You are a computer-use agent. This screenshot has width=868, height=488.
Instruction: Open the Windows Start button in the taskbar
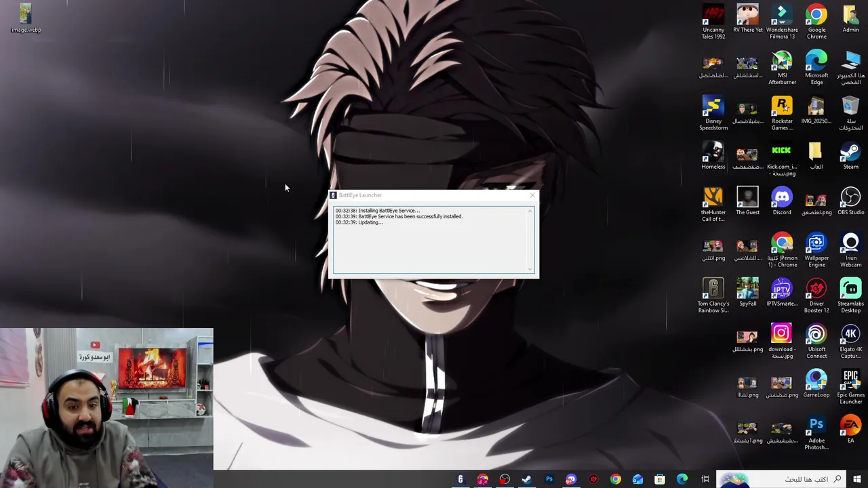click(x=857, y=479)
